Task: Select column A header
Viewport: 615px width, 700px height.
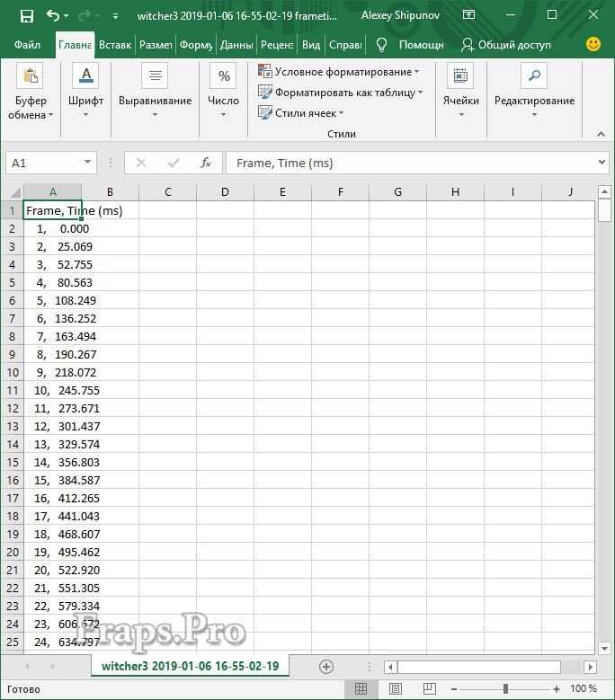Action: (53, 192)
